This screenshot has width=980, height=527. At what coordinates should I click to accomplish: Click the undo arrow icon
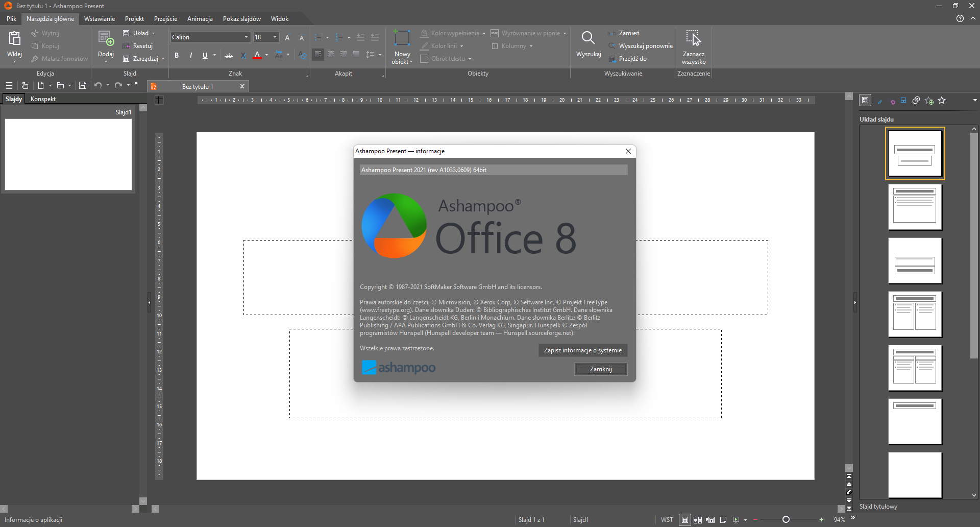point(98,85)
